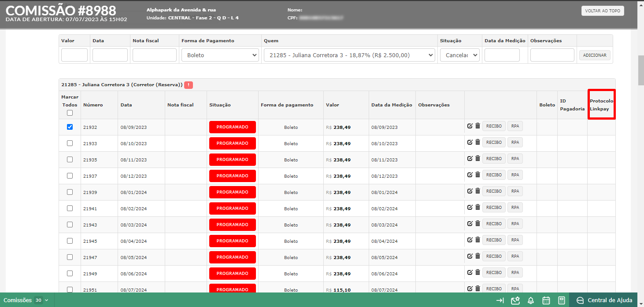644x307 pixels.
Task: Delete installment number 21937
Action: (x=477, y=175)
